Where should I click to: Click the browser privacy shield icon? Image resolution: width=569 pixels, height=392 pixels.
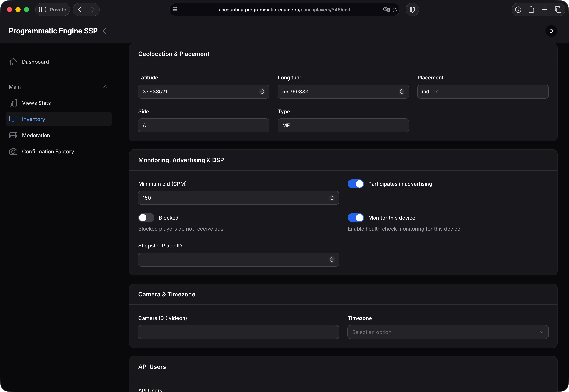(x=412, y=10)
